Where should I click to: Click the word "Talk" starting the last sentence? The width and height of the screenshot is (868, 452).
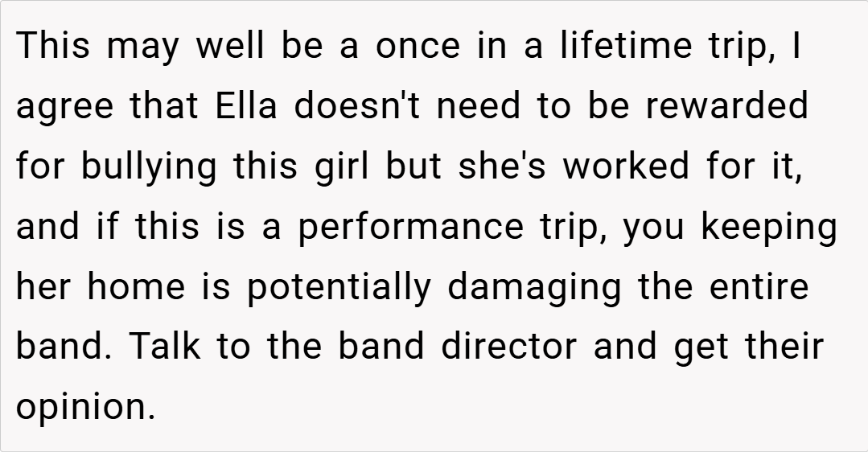point(161,347)
